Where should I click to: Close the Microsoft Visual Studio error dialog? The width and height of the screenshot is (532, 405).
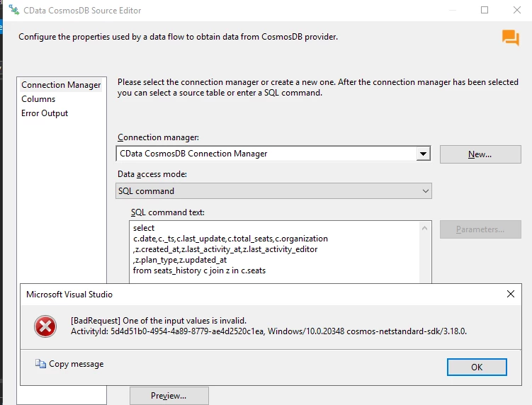510,294
